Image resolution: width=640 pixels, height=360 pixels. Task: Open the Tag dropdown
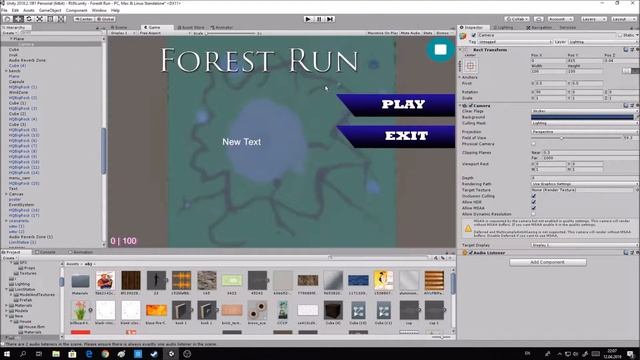[515, 42]
